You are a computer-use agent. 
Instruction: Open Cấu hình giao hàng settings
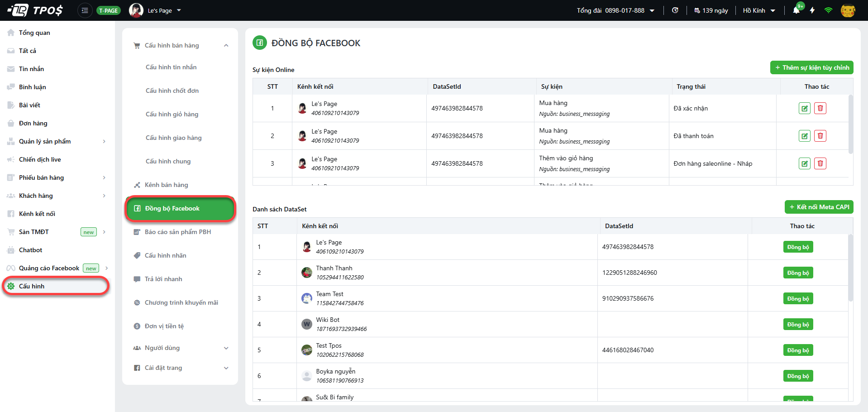pyautogui.click(x=173, y=138)
